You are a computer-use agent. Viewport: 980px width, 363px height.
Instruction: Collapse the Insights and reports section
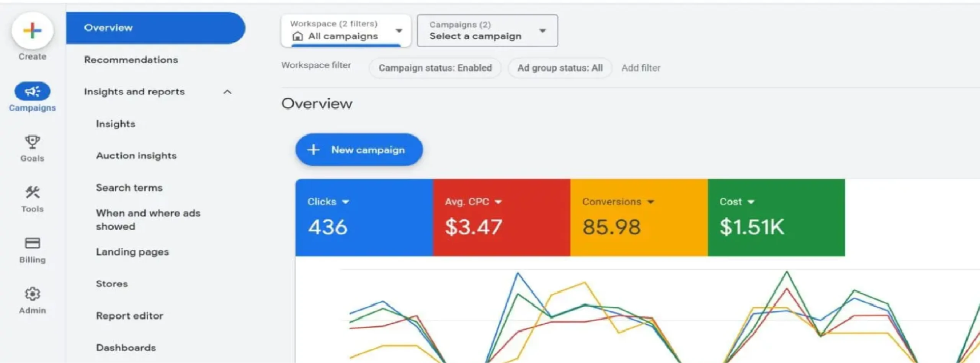(228, 91)
